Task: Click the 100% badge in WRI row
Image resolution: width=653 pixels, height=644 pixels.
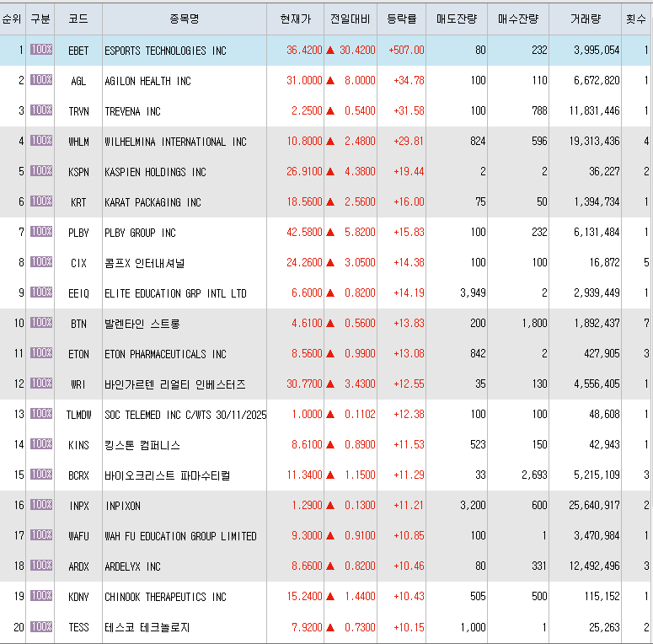Action: pyautogui.click(x=41, y=384)
